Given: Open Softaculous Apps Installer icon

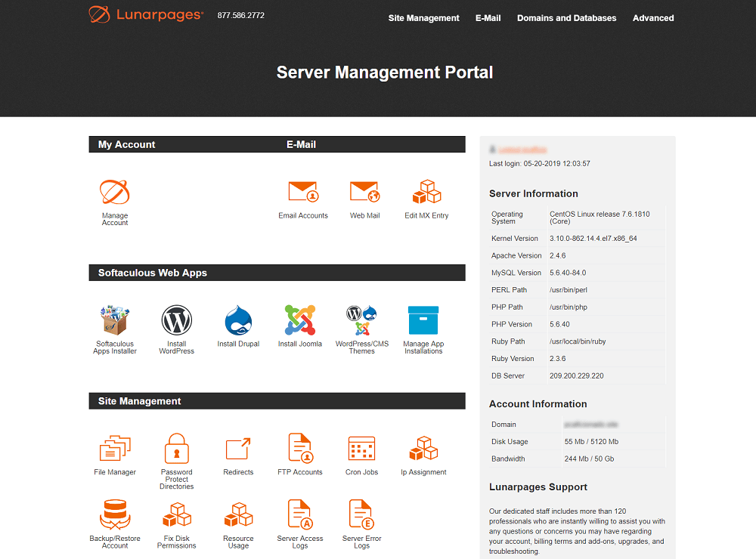Looking at the screenshot, I should coord(115,320).
